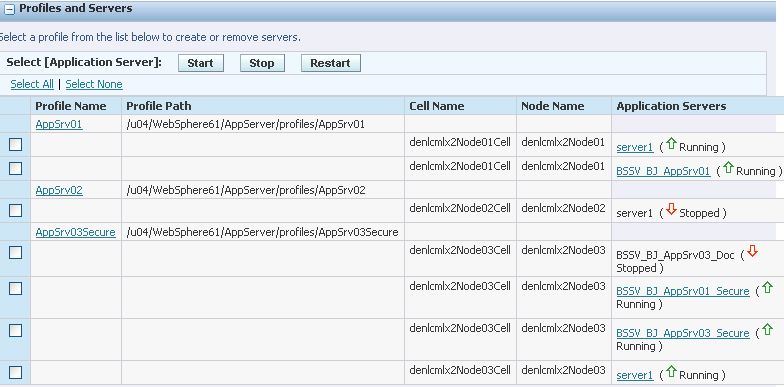
Task: Click the BSSV_BJ_AppSrv03_Doc server name text
Action: [x=675, y=256]
